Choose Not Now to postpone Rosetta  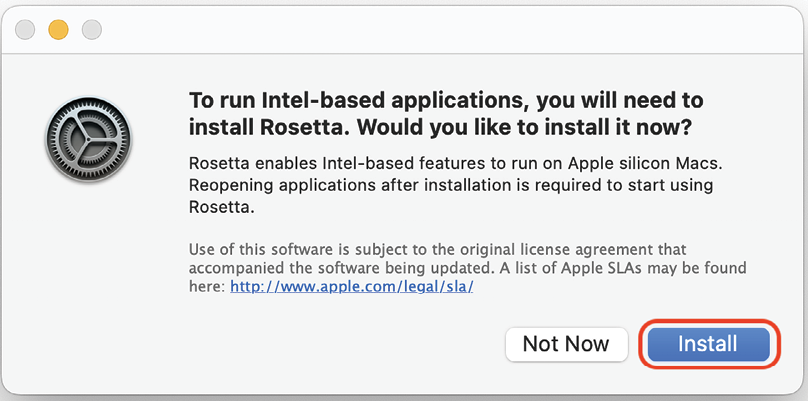click(x=566, y=344)
